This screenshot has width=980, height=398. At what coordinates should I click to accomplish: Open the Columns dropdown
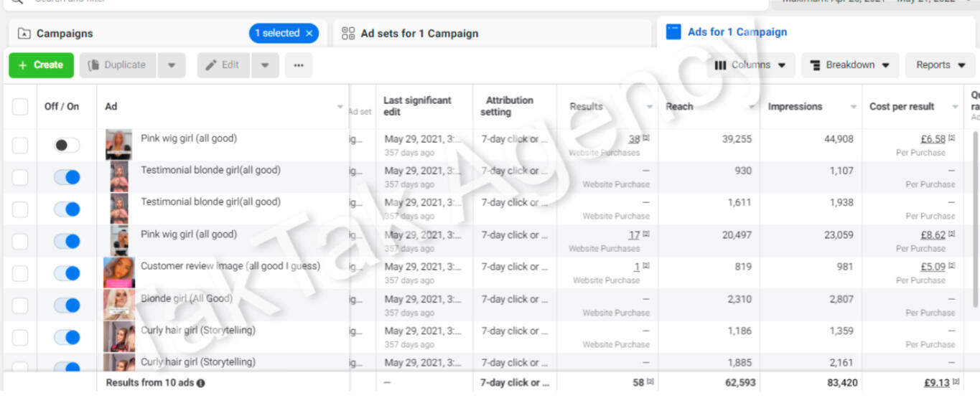(750, 65)
